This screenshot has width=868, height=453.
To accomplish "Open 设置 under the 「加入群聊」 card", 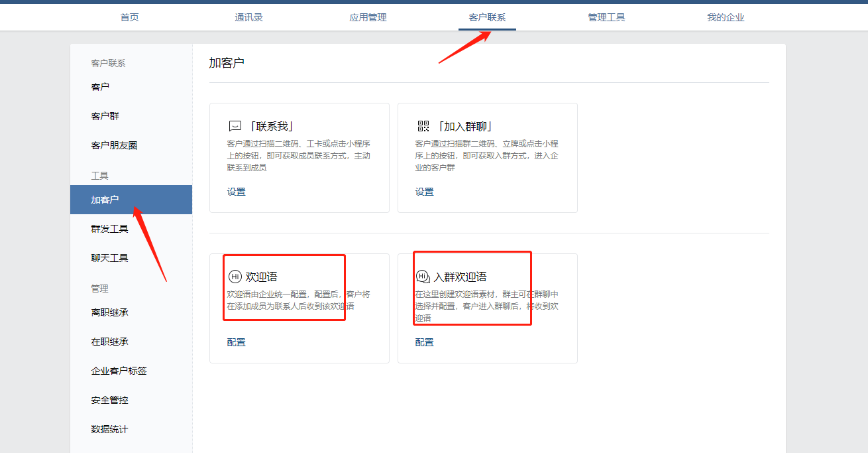I will point(424,192).
